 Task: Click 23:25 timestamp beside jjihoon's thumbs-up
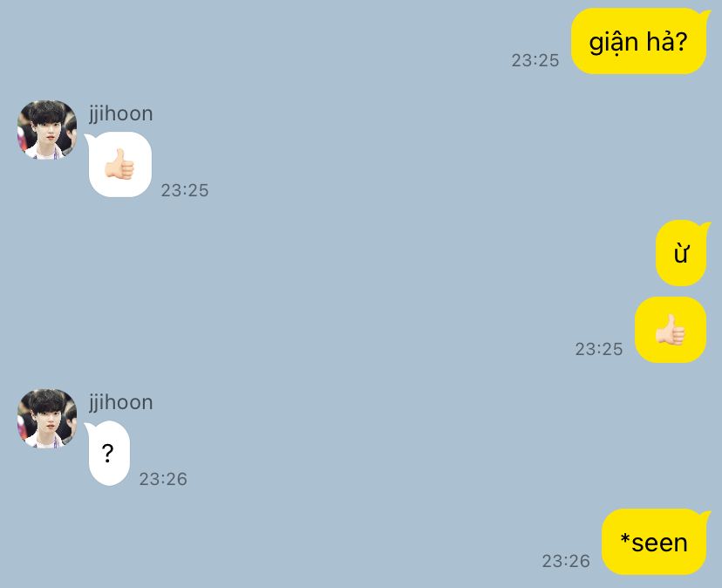185,190
